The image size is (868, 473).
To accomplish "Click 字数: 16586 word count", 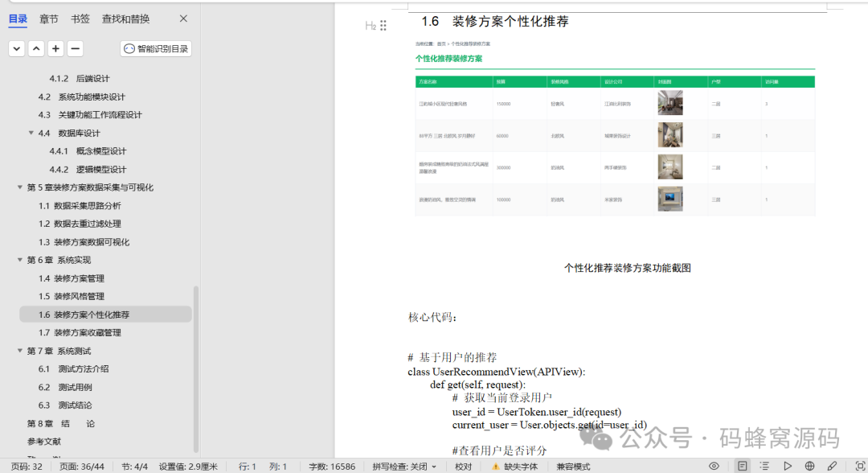I will tap(332, 467).
